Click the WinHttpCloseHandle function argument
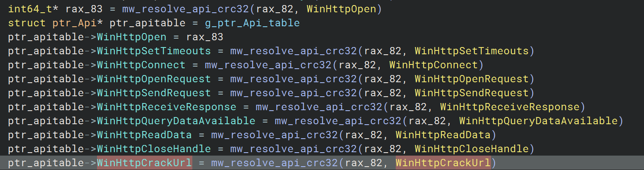Screen dimensions: 644x170 pyautogui.click(x=472, y=149)
